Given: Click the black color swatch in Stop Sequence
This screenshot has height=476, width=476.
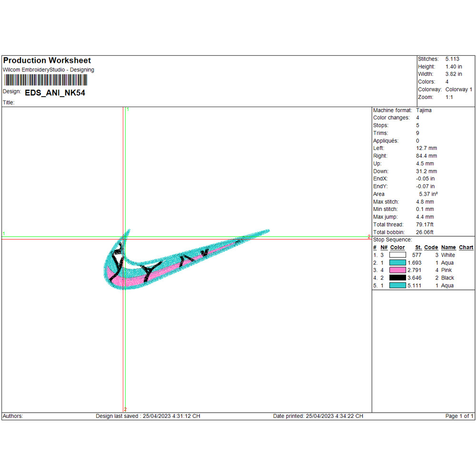Looking at the screenshot, I should click(x=397, y=278).
